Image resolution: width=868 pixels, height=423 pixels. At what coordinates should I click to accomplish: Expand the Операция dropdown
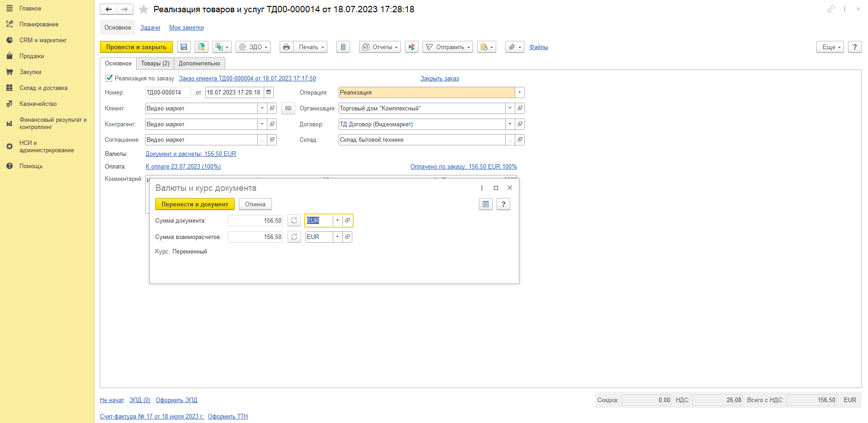click(520, 92)
